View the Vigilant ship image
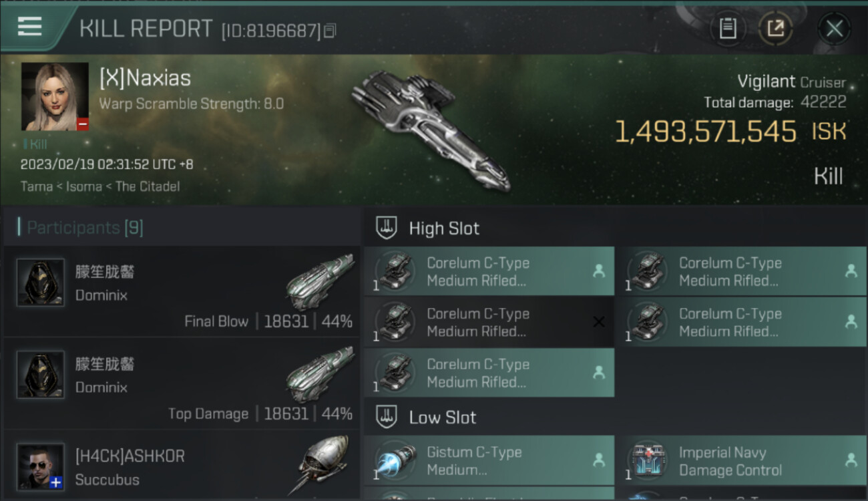Viewport: 868px width, 501px height. tap(431, 129)
